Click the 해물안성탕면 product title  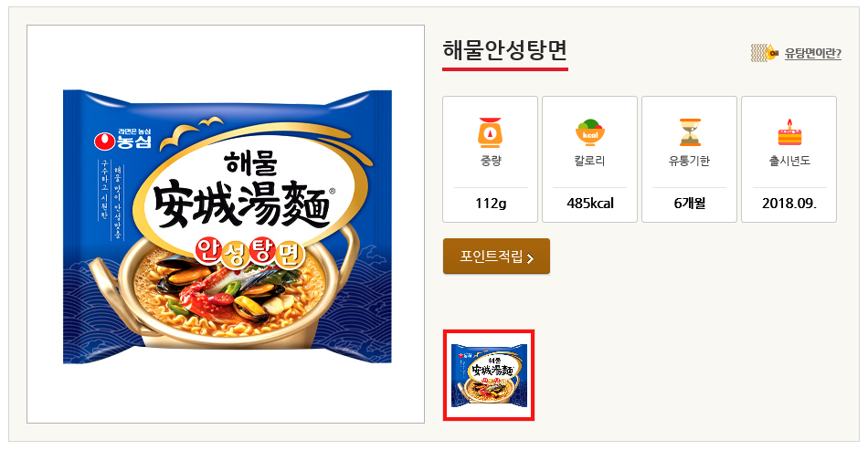(x=504, y=50)
